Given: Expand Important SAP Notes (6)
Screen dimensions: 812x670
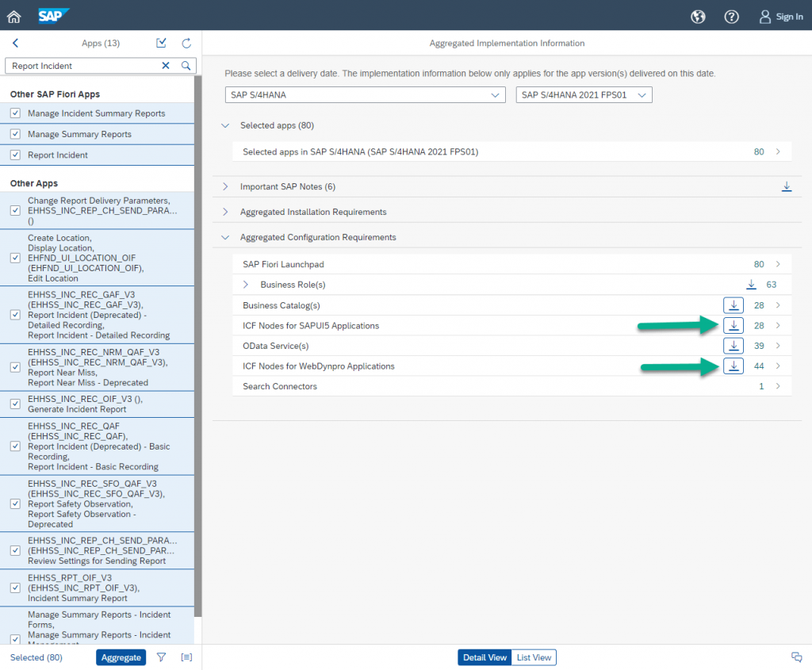Looking at the screenshot, I should coord(225,186).
